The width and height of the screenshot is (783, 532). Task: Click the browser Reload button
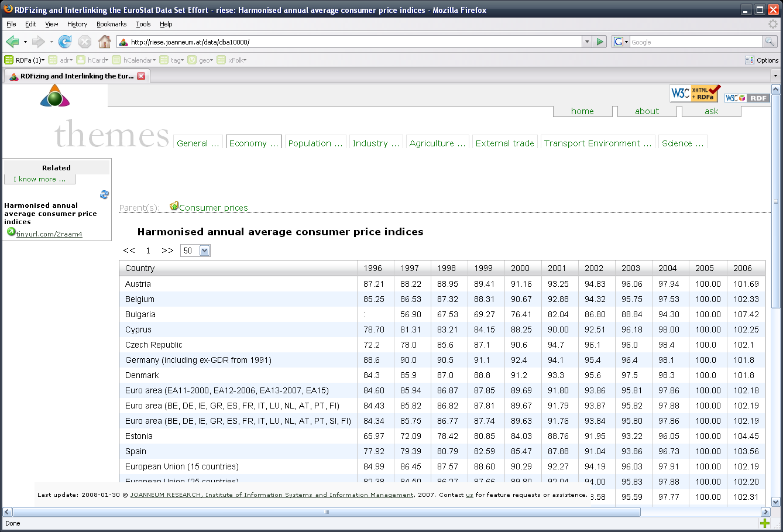(65, 42)
